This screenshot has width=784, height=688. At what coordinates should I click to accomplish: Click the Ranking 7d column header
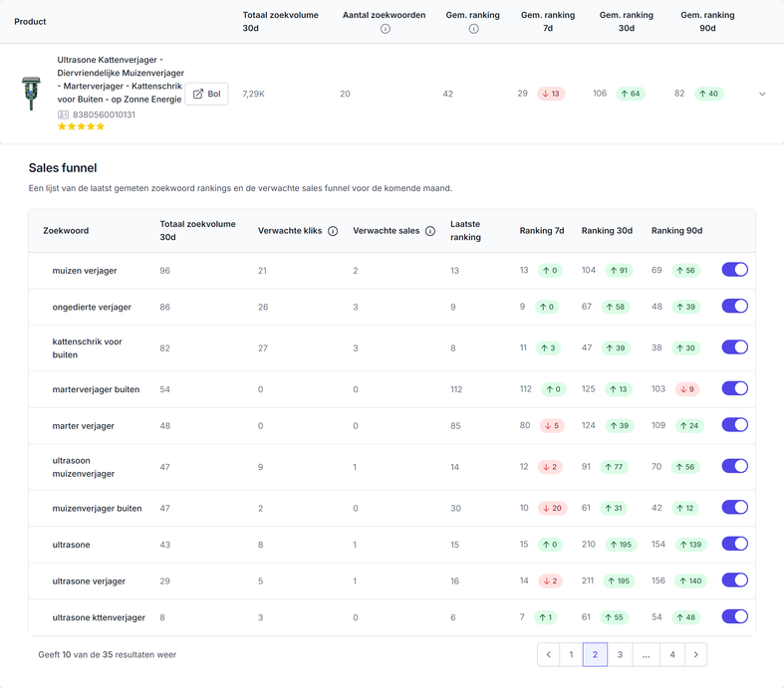pyautogui.click(x=542, y=231)
